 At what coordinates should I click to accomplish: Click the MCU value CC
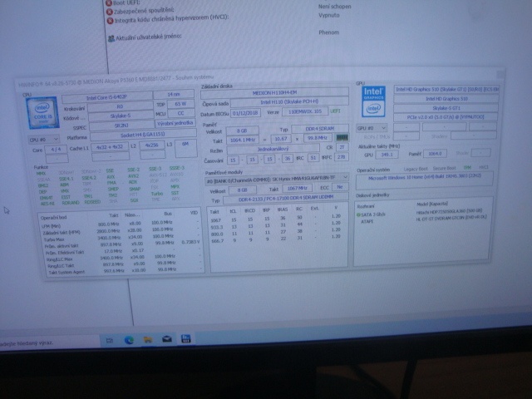(181, 113)
